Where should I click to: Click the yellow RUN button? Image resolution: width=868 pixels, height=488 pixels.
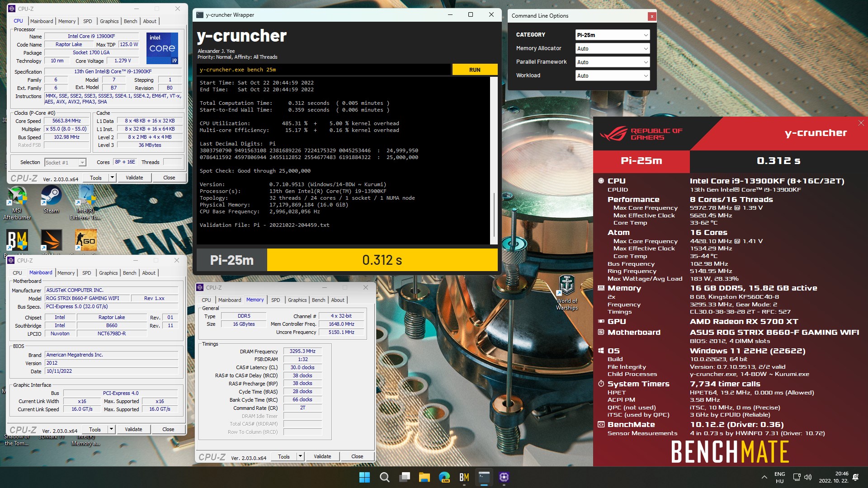pos(475,70)
